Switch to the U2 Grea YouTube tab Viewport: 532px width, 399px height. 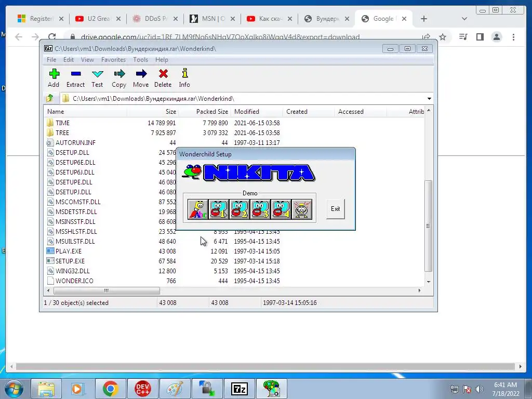[98, 19]
